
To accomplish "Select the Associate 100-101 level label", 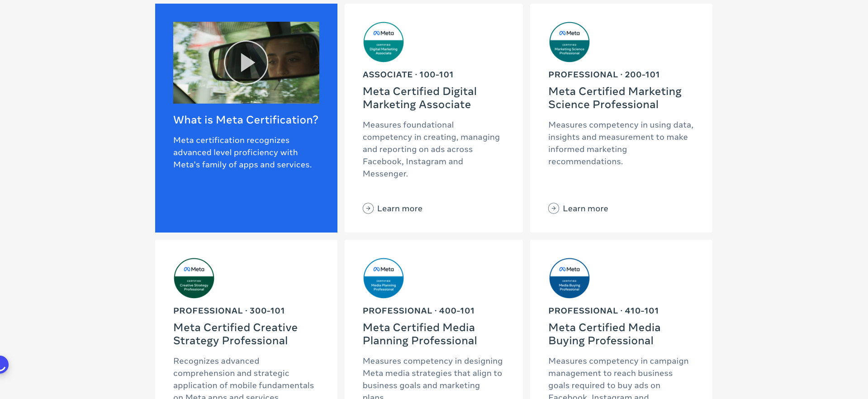I will click(408, 75).
